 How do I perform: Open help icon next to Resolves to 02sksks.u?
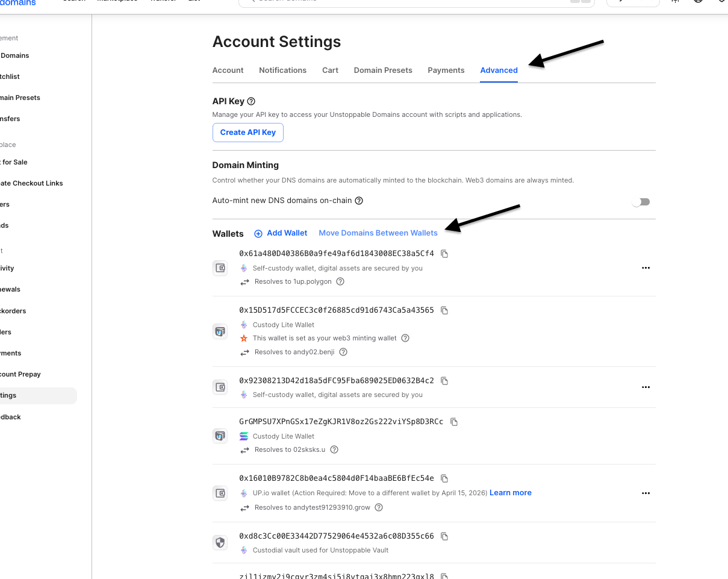(334, 449)
